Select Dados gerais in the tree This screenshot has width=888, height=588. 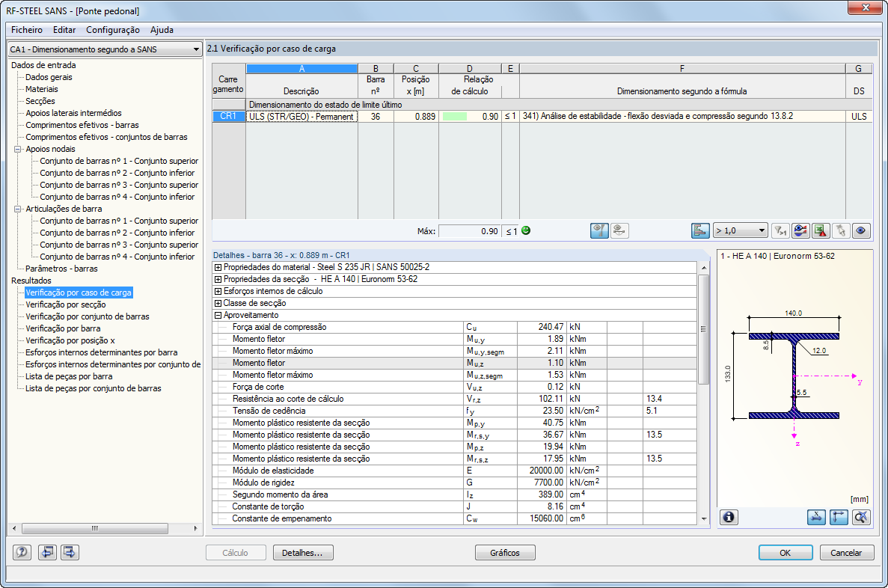click(49, 78)
